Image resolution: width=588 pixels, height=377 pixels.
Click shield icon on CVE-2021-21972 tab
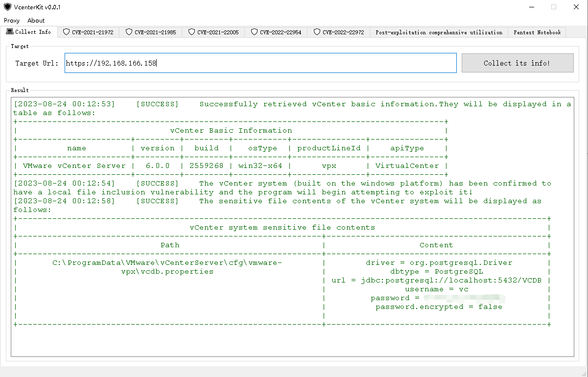[67, 32]
